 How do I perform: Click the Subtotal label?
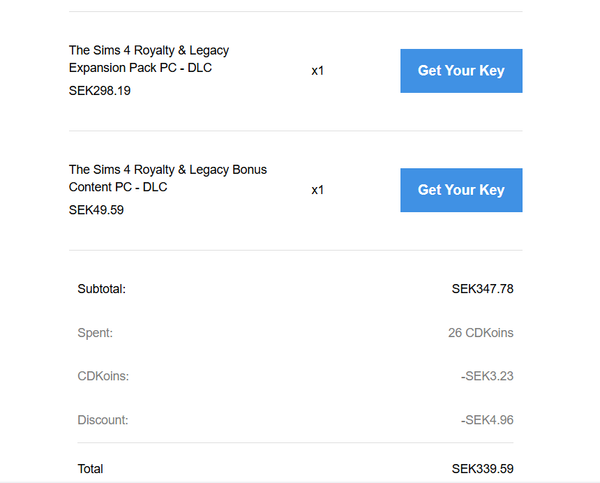(x=102, y=289)
